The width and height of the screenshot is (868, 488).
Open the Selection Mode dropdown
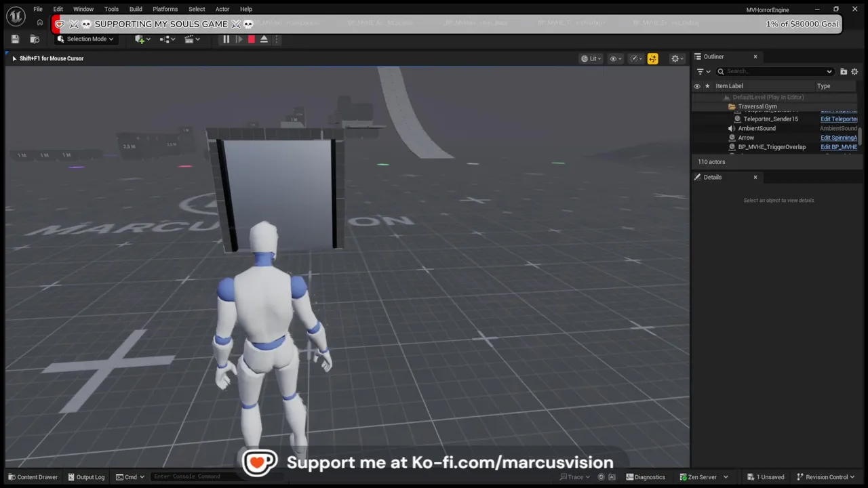point(86,39)
